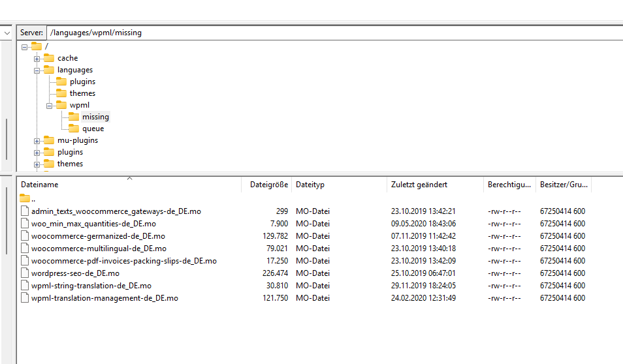Expand the mu-plugins folder node

point(37,141)
